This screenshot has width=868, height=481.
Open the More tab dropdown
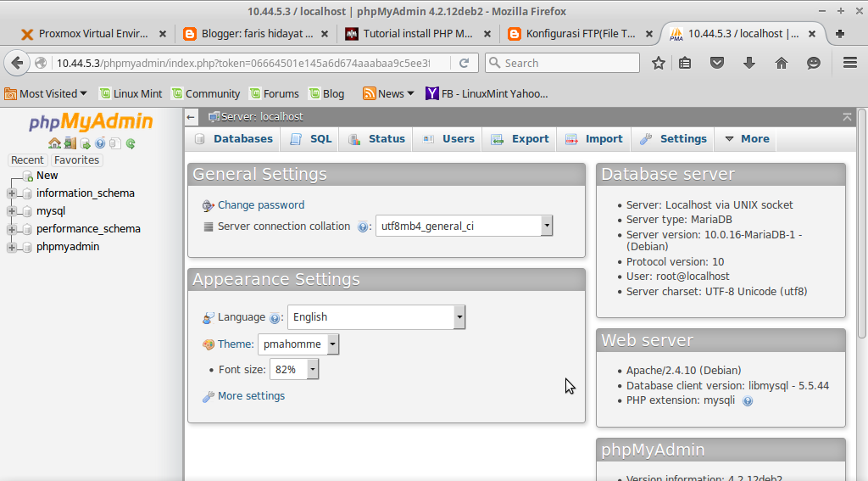pyautogui.click(x=747, y=138)
